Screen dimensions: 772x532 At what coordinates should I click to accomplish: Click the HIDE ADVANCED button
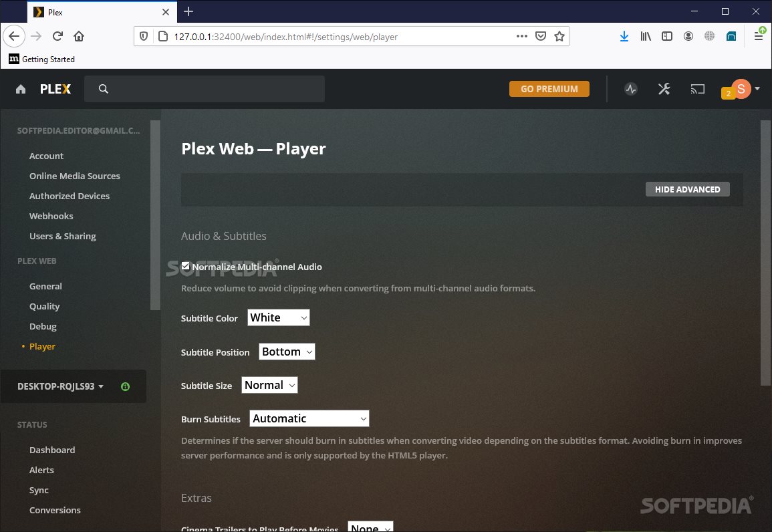tap(687, 189)
